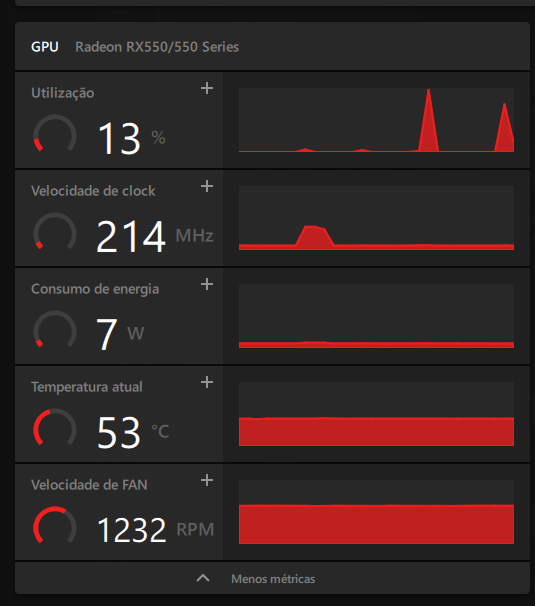Image resolution: width=535 pixels, height=606 pixels.
Task: Click the plus icon for Velocidade de clock
Action: click(x=207, y=186)
